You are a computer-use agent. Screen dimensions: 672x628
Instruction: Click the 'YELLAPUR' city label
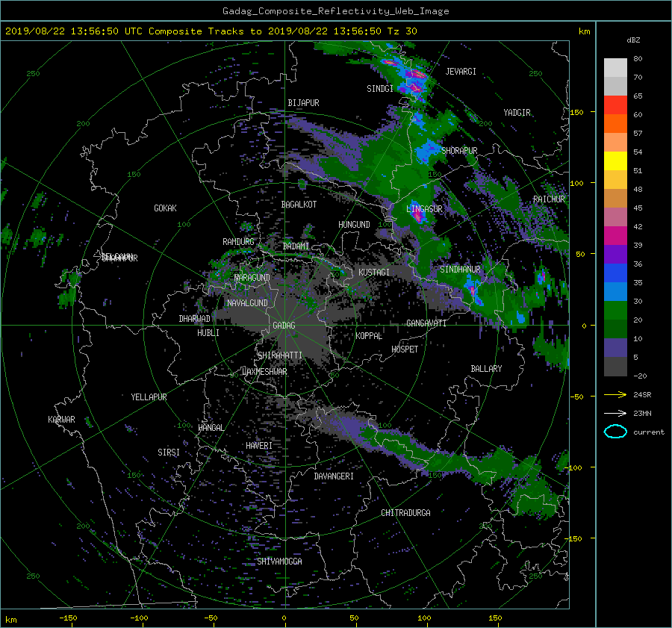tap(149, 397)
